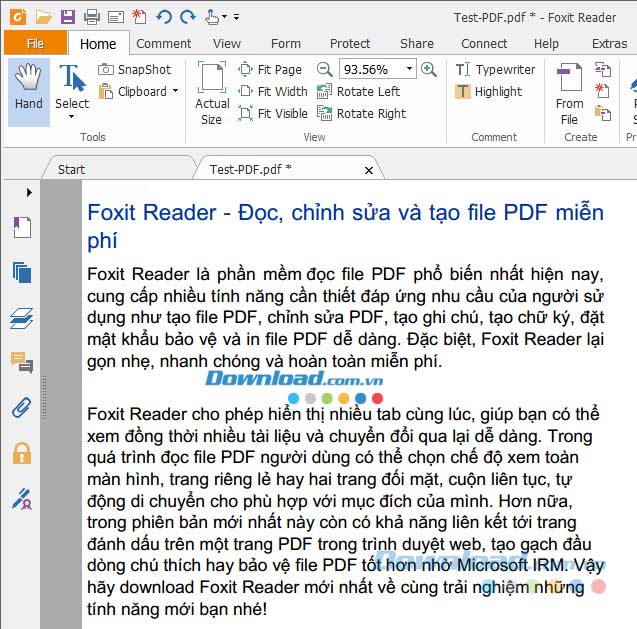Open the View ribbon tab
Screen dimensions: 637x629
pos(227,43)
